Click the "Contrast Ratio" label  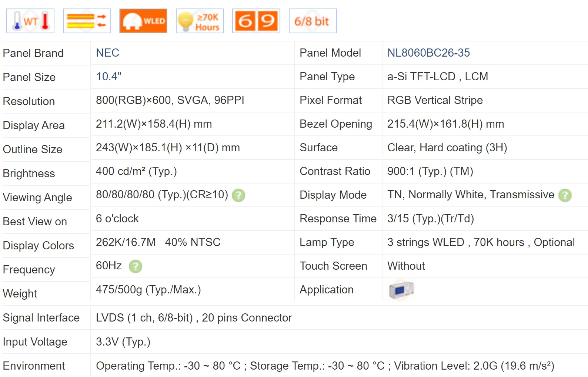point(335,171)
